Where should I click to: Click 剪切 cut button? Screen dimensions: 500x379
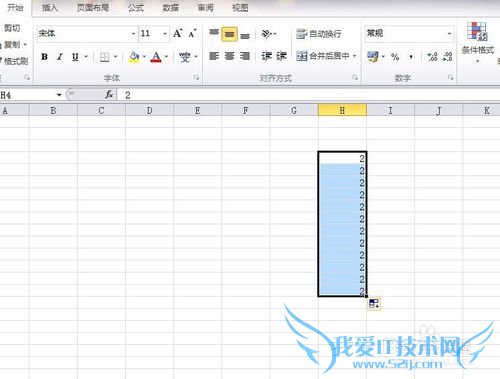pos(12,28)
